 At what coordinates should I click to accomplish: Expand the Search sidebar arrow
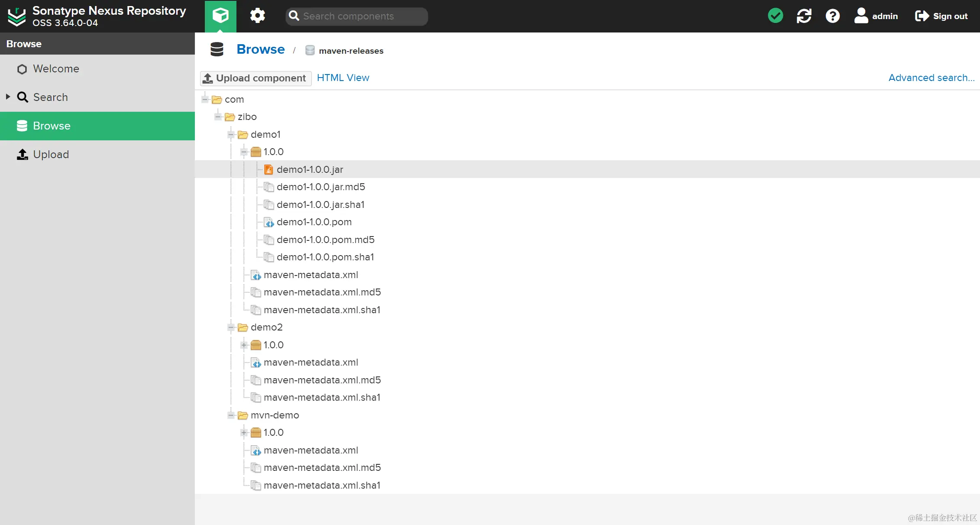pyautogui.click(x=8, y=97)
